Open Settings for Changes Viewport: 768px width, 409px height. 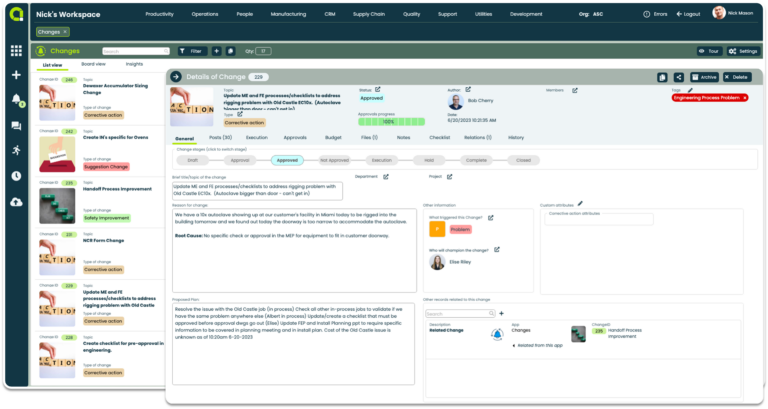[x=743, y=51]
